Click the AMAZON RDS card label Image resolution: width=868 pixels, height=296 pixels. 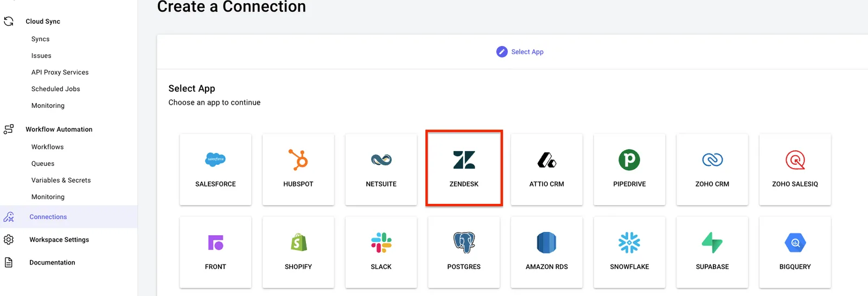[547, 267]
